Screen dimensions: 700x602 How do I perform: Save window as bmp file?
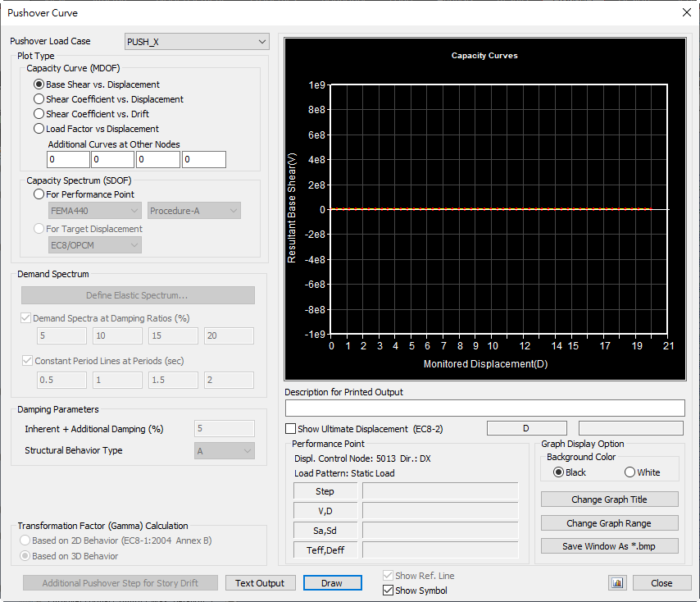609,546
